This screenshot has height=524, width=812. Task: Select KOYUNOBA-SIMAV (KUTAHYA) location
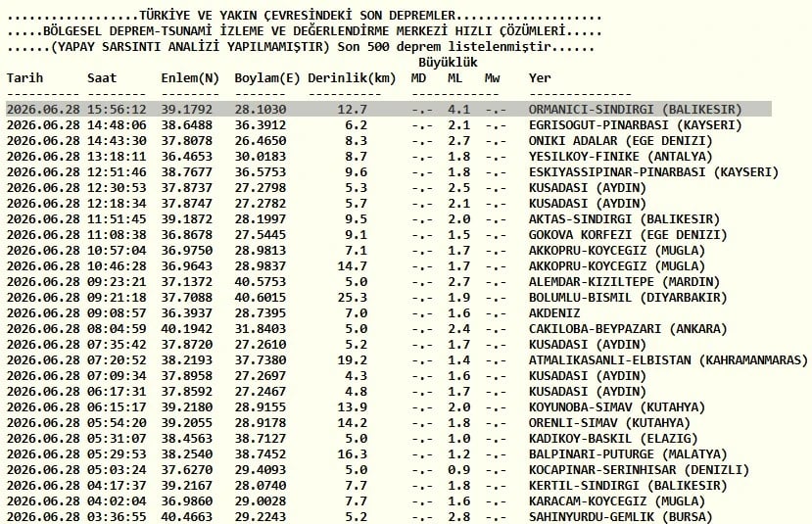[x=617, y=407]
